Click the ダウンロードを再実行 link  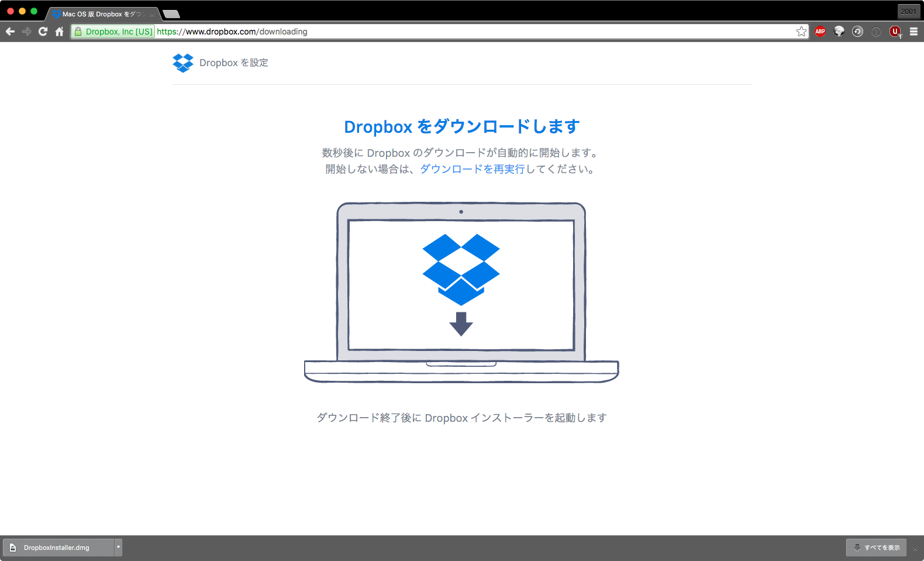click(x=473, y=169)
